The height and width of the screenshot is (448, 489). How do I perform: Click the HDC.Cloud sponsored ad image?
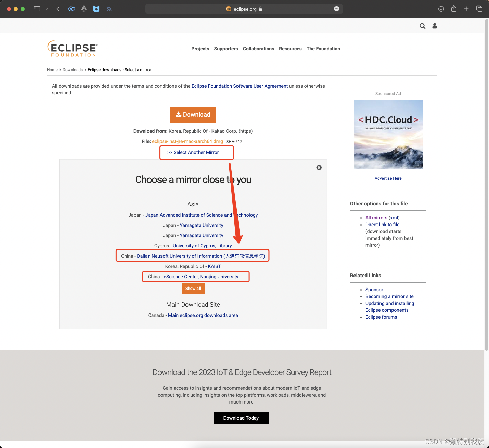coord(388,135)
